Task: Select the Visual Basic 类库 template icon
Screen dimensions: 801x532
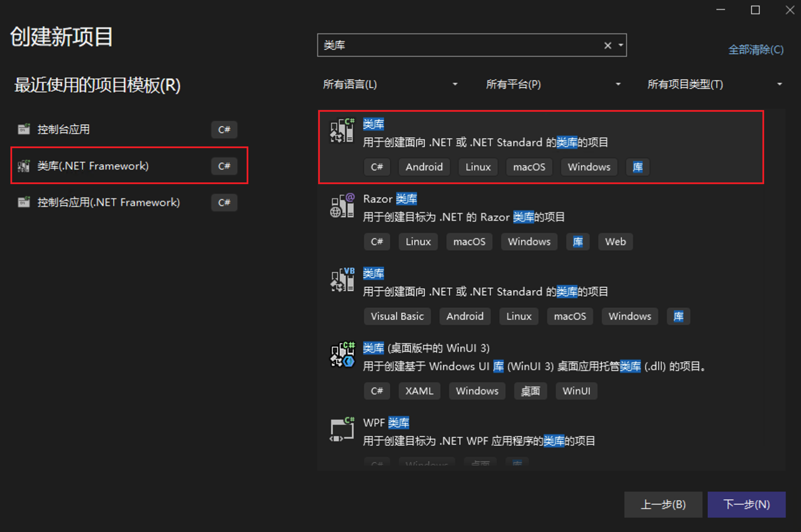Action: (342, 280)
